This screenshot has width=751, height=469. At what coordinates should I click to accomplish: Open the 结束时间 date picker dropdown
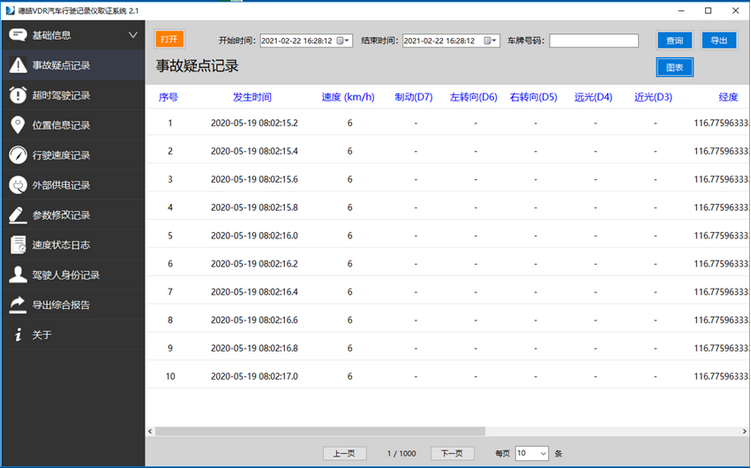point(491,41)
